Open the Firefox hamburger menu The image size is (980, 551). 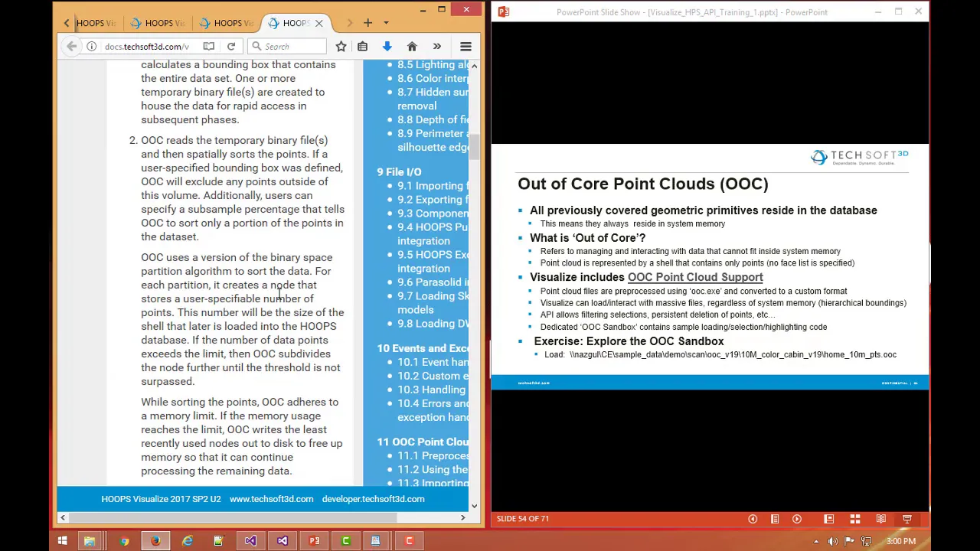pyautogui.click(x=465, y=47)
